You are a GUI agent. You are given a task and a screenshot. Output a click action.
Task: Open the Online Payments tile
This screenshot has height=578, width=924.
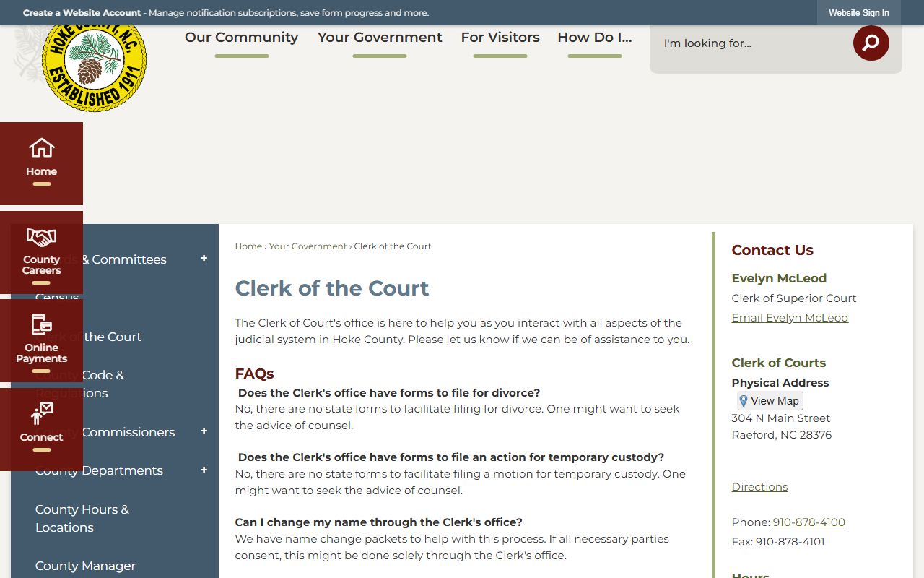tap(41, 341)
